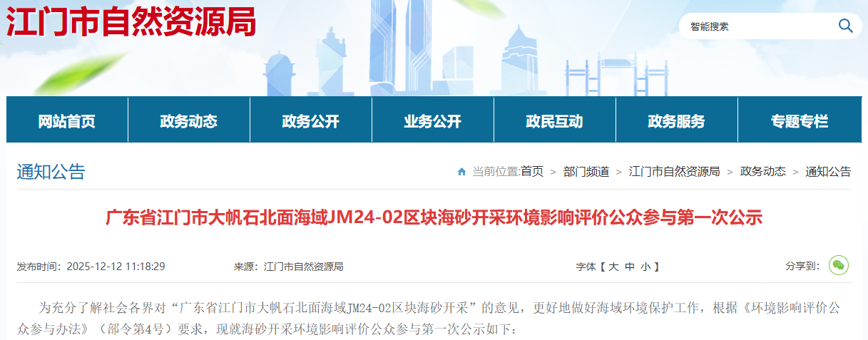
Task: Set font size to 大
Action: pos(612,267)
